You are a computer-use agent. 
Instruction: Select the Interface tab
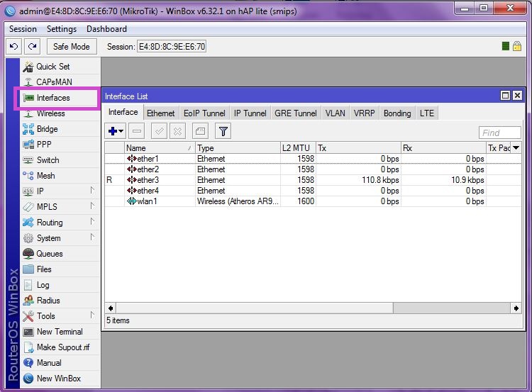tap(123, 112)
